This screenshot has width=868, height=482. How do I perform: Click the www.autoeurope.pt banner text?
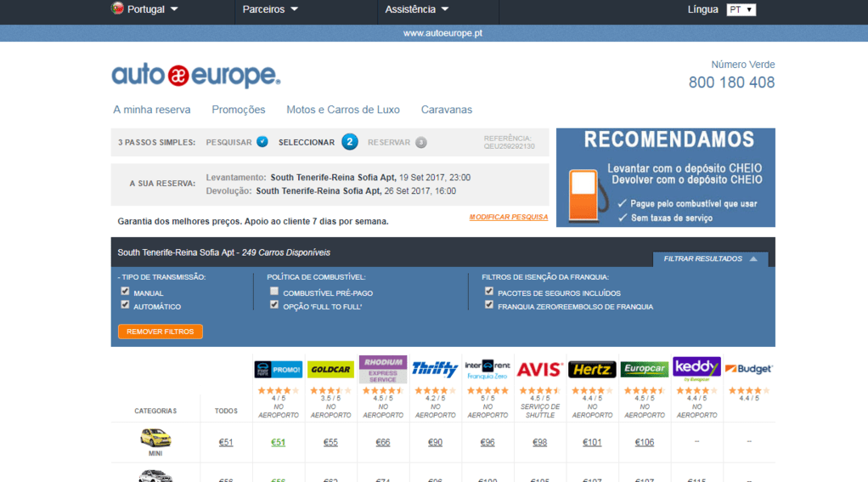(442, 33)
